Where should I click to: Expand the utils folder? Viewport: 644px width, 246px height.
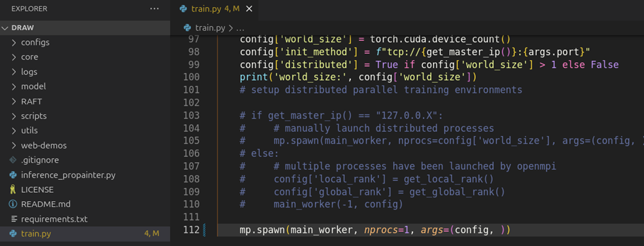[x=85, y=131]
